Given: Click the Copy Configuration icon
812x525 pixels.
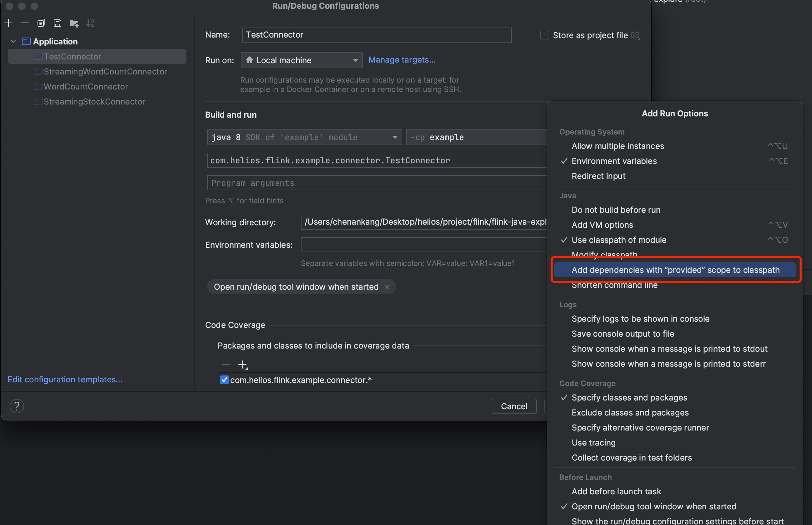Looking at the screenshot, I should (41, 23).
